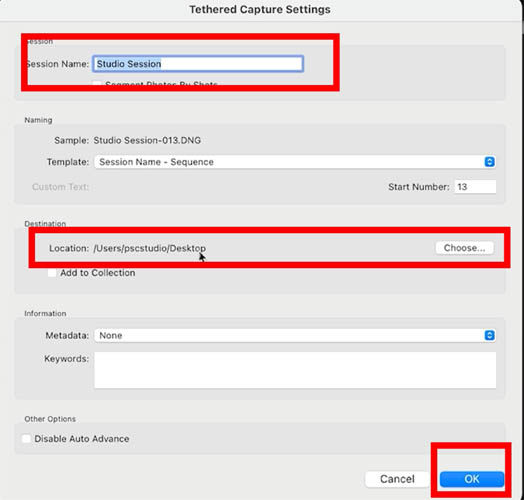Open the Session Name - Sequence template dropdown
The image size is (524, 500).
[x=295, y=162]
